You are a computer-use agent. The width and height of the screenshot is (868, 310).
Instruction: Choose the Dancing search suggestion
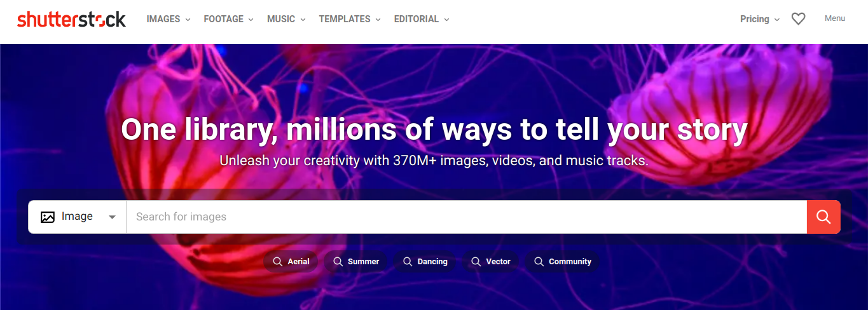425,262
